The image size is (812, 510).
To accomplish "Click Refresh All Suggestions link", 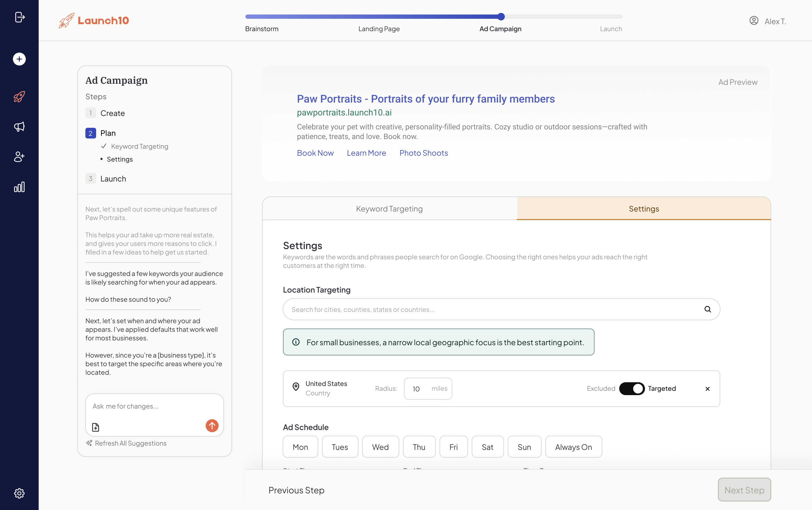I will [130, 443].
